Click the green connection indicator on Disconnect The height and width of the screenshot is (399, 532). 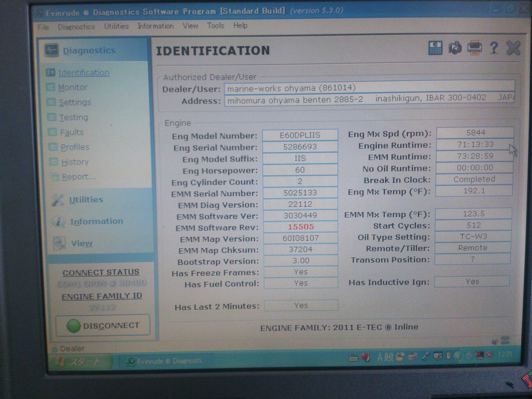click(x=73, y=326)
